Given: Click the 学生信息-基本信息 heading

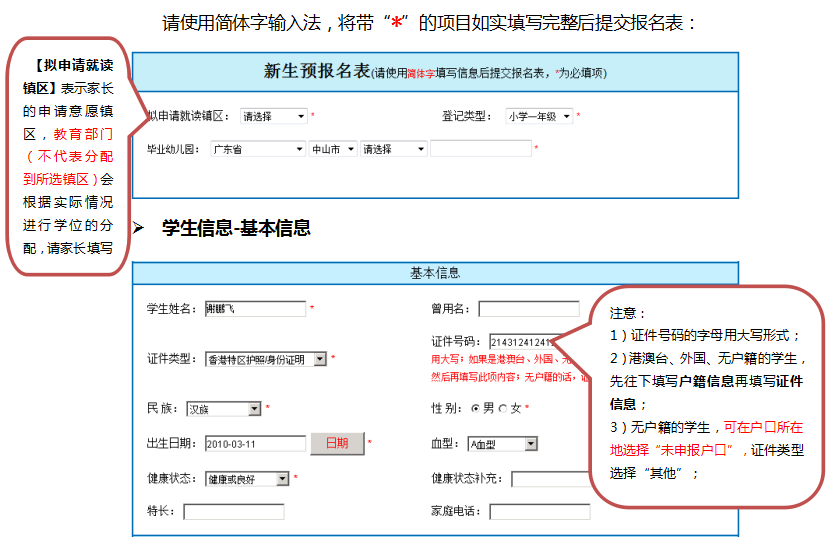Looking at the screenshot, I should [x=236, y=228].
